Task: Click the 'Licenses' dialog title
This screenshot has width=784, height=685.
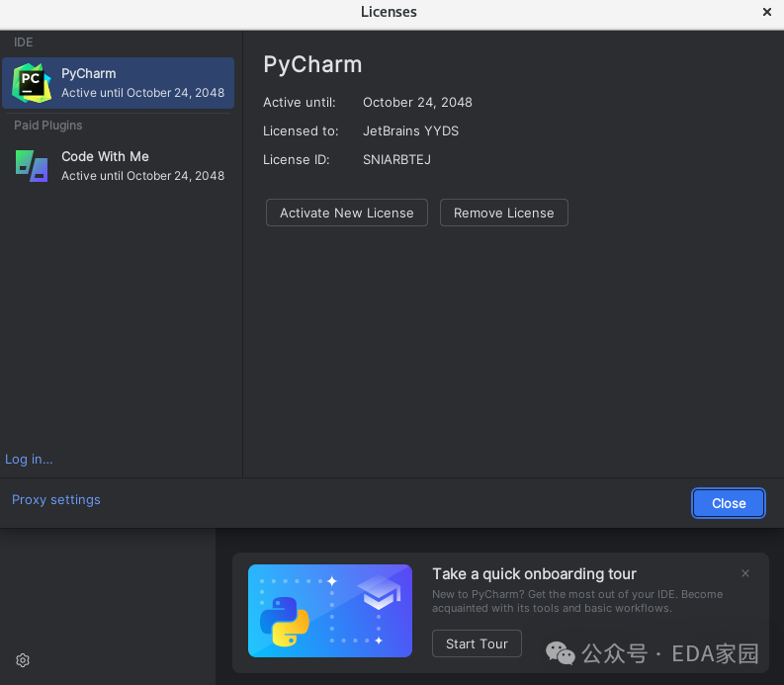Action: pos(389,12)
